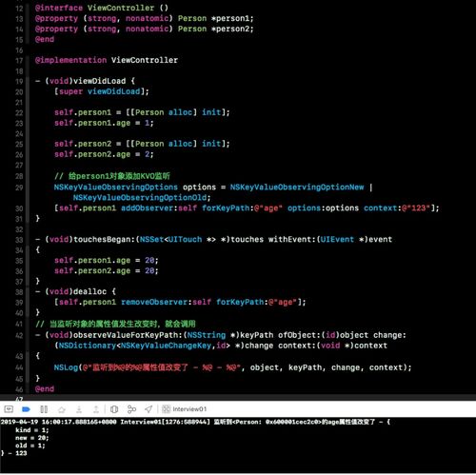Click "[super viewDidLoad];" statement
Viewport: 476px width, 475px height.
[101, 91]
